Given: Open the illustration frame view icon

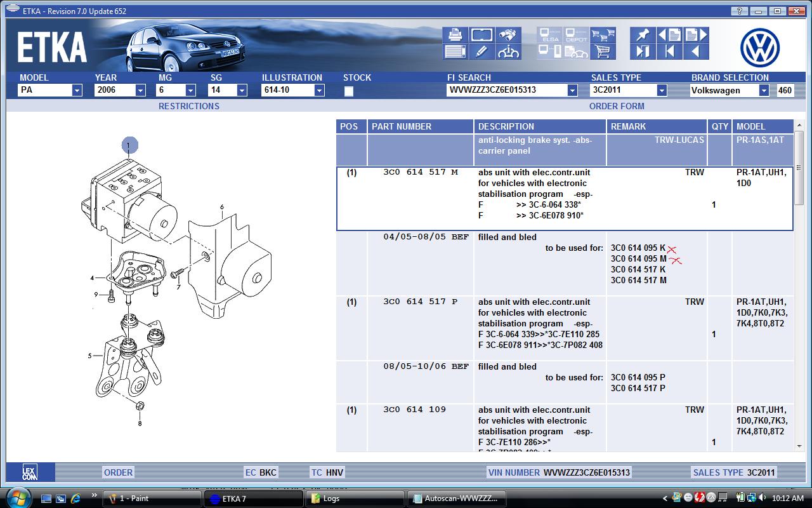Looking at the screenshot, I should (x=481, y=35).
